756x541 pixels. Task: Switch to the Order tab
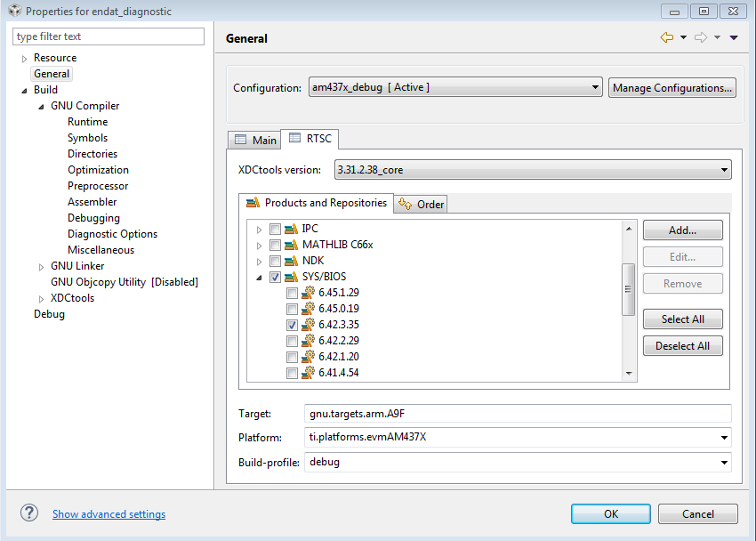[421, 205]
